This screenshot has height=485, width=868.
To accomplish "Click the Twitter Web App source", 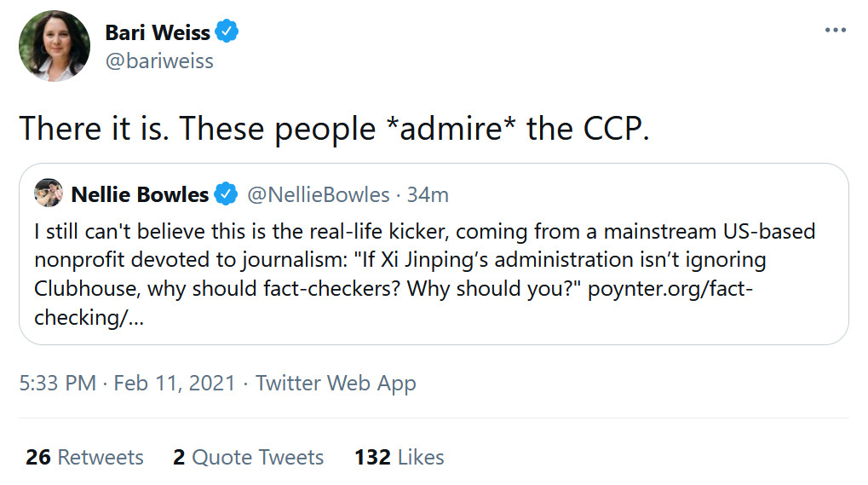I will coord(336,383).
